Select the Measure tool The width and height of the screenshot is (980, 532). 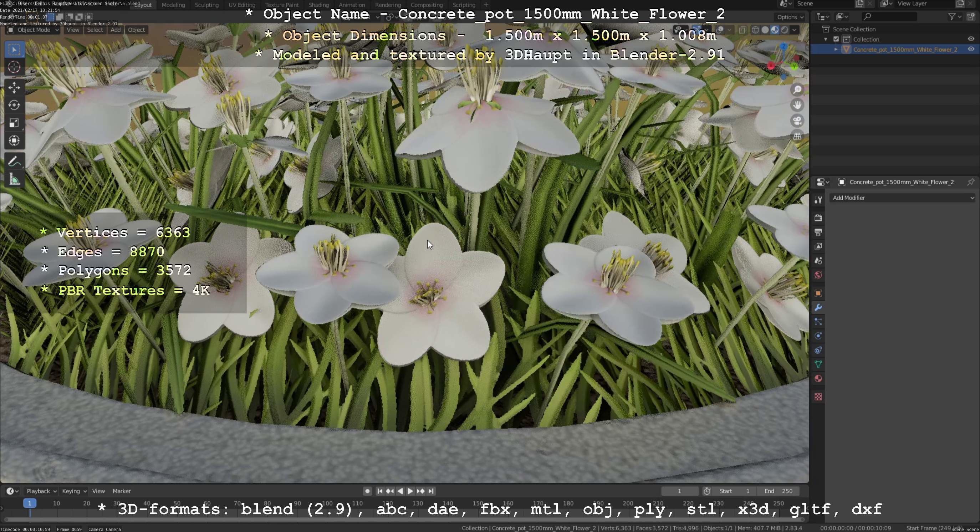(x=14, y=179)
